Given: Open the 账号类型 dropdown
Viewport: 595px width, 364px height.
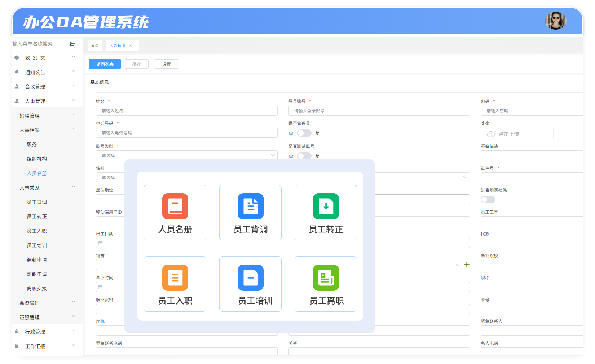Looking at the screenshot, I should coord(186,155).
